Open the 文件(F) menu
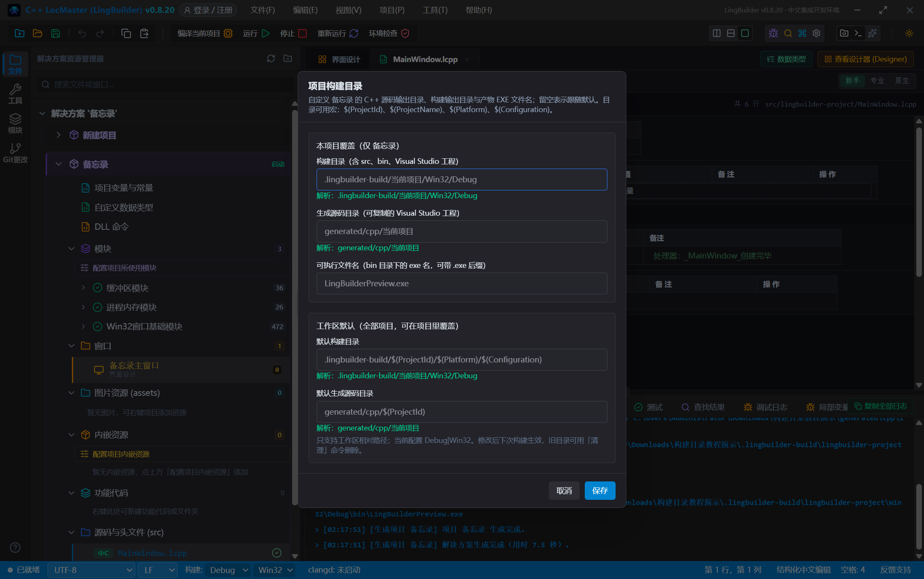Image resolution: width=924 pixels, height=579 pixels. point(262,10)
